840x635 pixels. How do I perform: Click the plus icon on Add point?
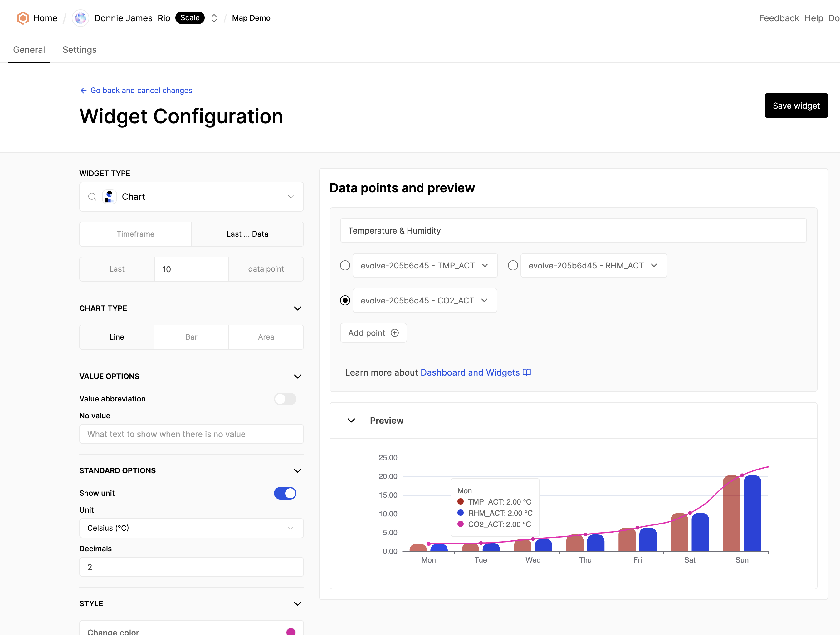click(395, 332)
